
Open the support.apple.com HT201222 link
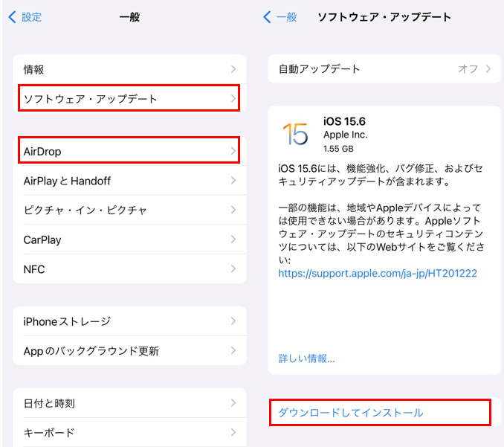(378, 274)
